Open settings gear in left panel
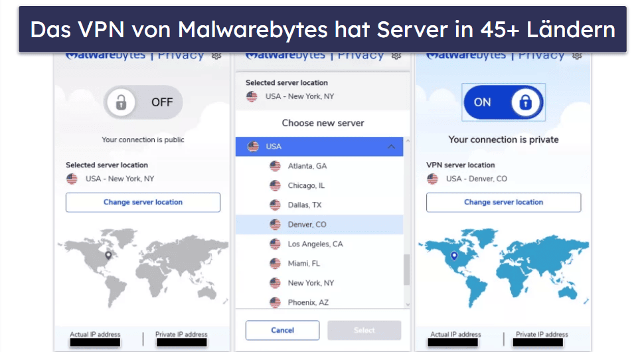The height and width of the screenshot is (352, 644). coord(216,56)
